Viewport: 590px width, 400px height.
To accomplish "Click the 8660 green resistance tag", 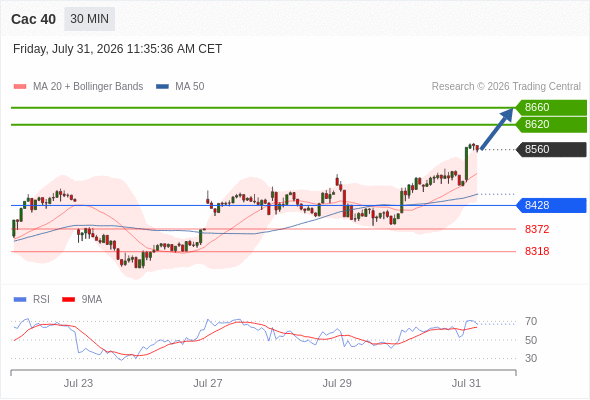I will click(551, 107).
